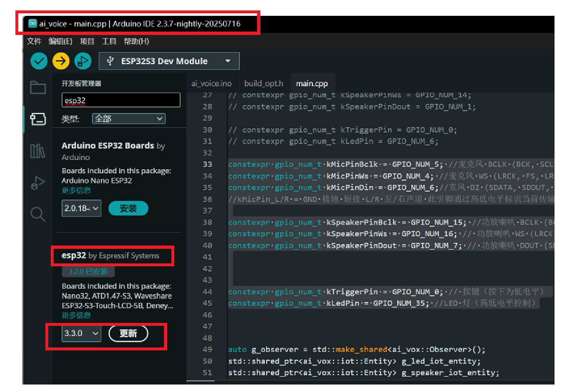The height and width of the screenshot is (392, 562).
Task: Click line number 33 in the gutter
Action: pos(207,164)
